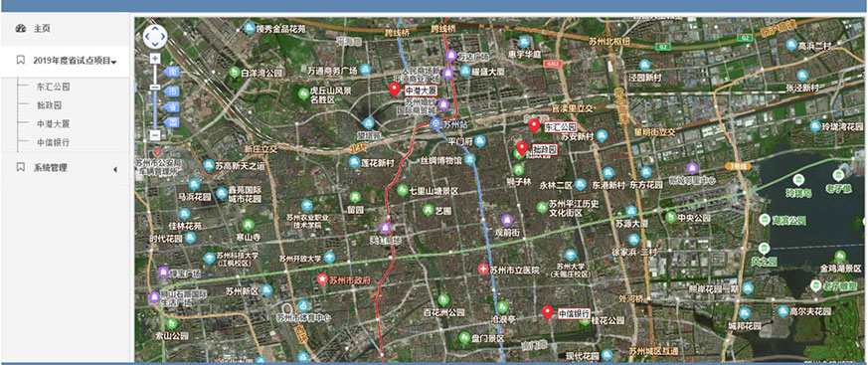The image size is (868, 365).
Task: Click the 街 street-level zoom tag
Action: [x=172, y=72]
